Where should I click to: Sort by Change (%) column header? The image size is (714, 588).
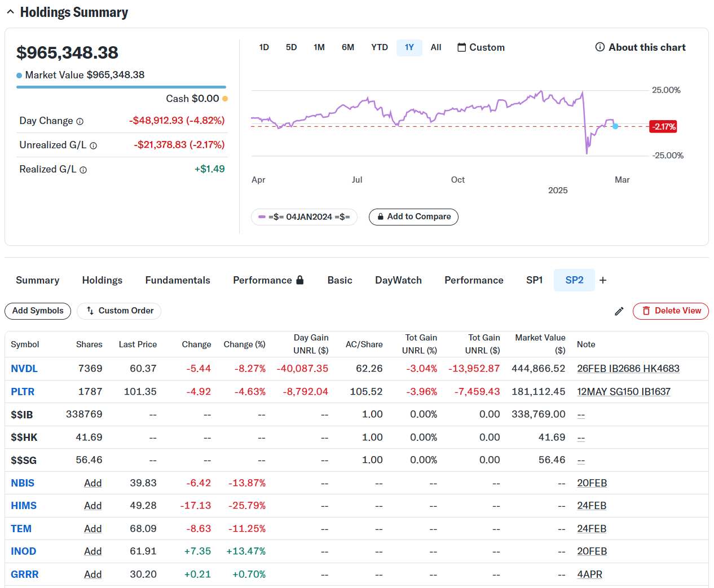[x=244, y=344]
